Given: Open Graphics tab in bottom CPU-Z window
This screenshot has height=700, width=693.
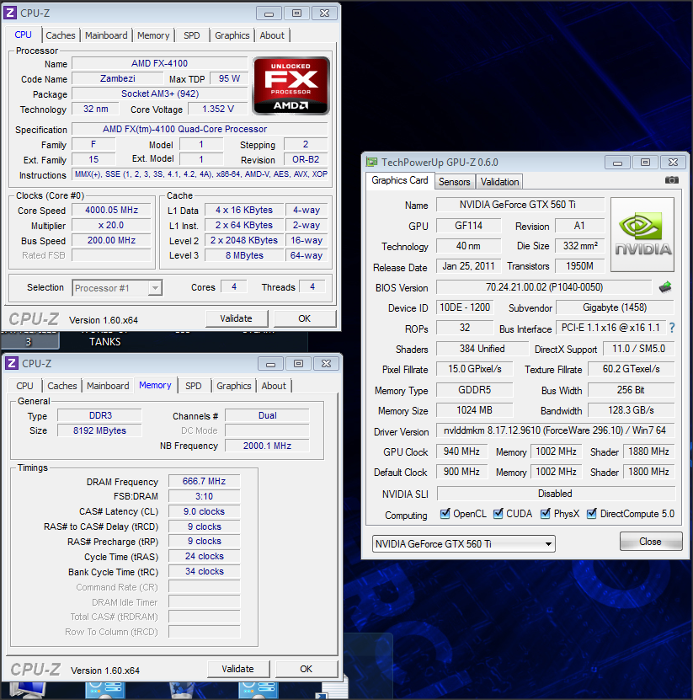Looking at the screenshot, I should point(234,386).
